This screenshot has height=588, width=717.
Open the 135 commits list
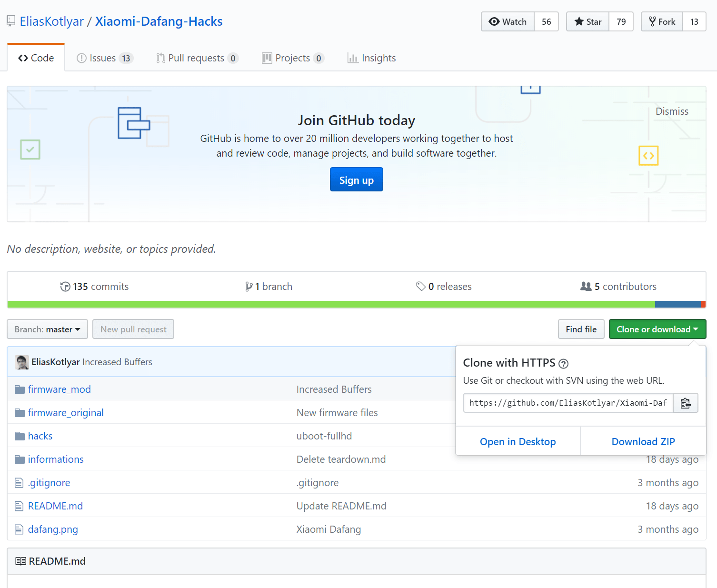pyautogui.click(x=94, y=287)
